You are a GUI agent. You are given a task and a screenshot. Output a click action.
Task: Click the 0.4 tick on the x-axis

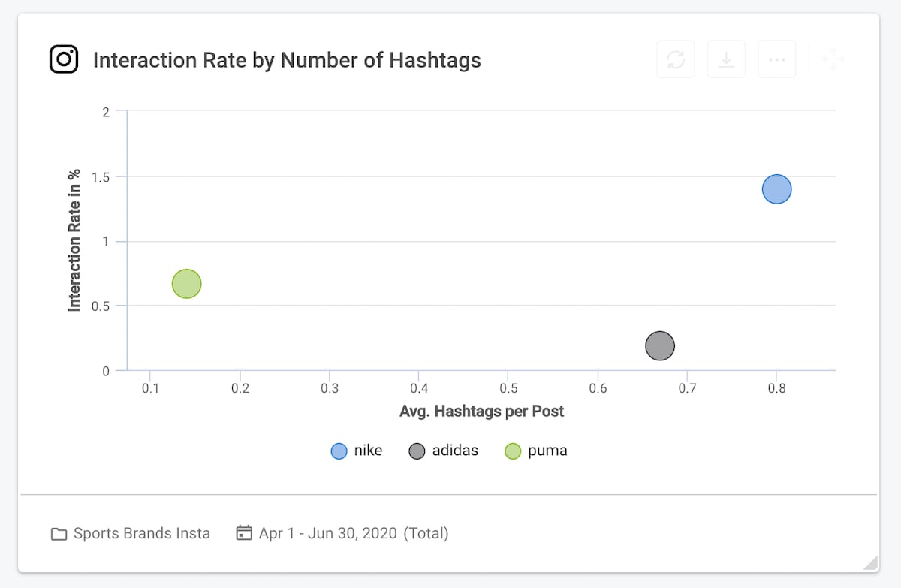[x=419, y=388]
